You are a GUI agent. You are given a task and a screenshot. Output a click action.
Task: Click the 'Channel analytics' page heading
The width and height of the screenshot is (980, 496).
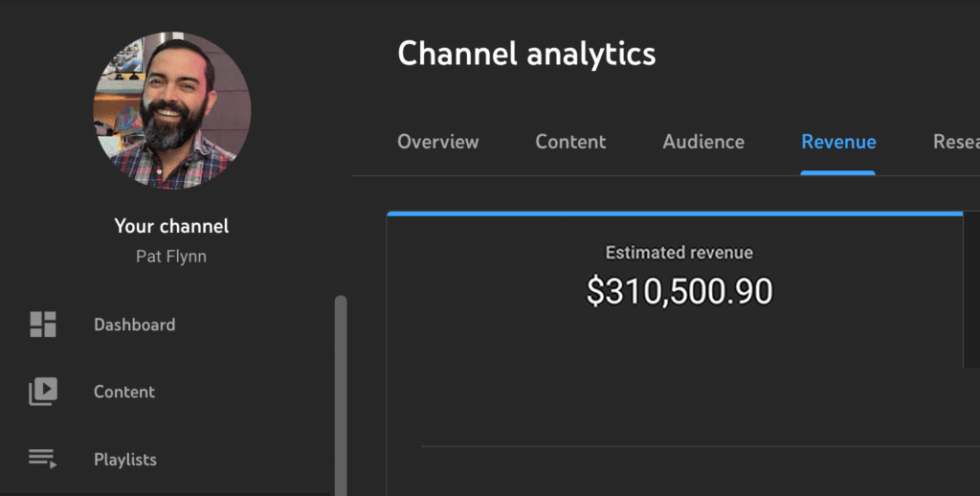coord(526,54)
